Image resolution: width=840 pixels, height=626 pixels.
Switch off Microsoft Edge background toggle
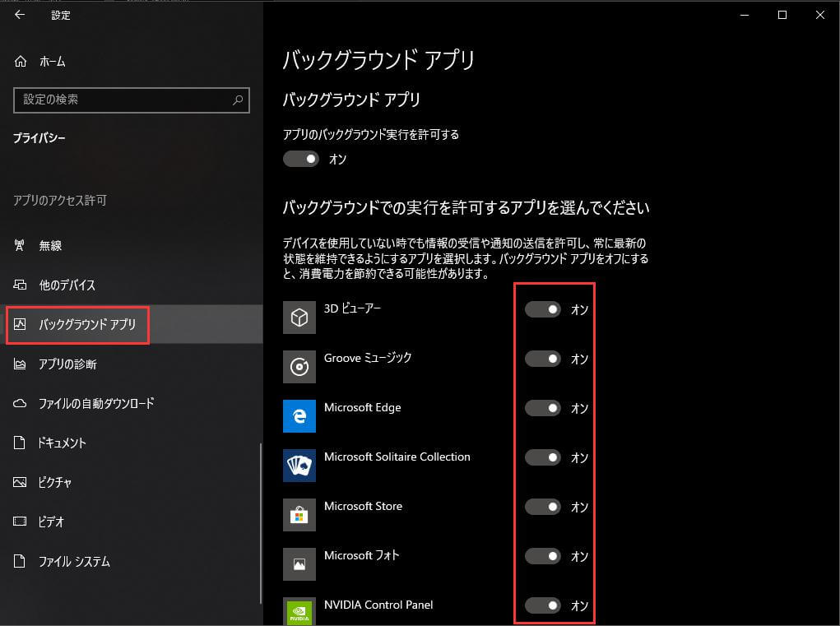pyautogui.click(x=543, y=408)
